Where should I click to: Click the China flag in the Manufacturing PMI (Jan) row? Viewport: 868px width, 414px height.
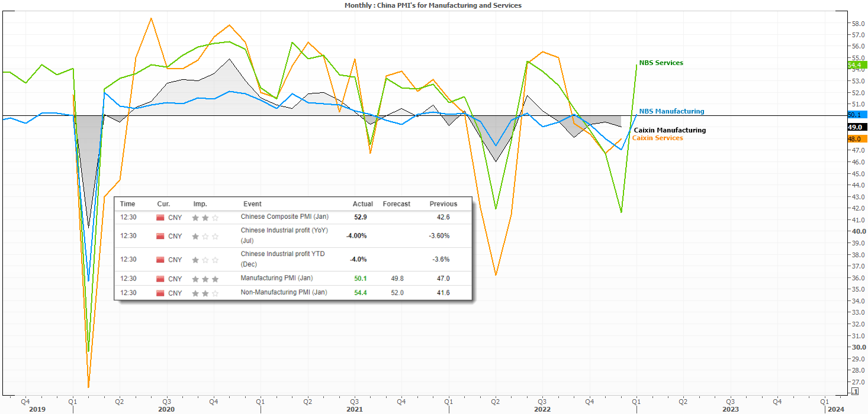click(160, 279)
